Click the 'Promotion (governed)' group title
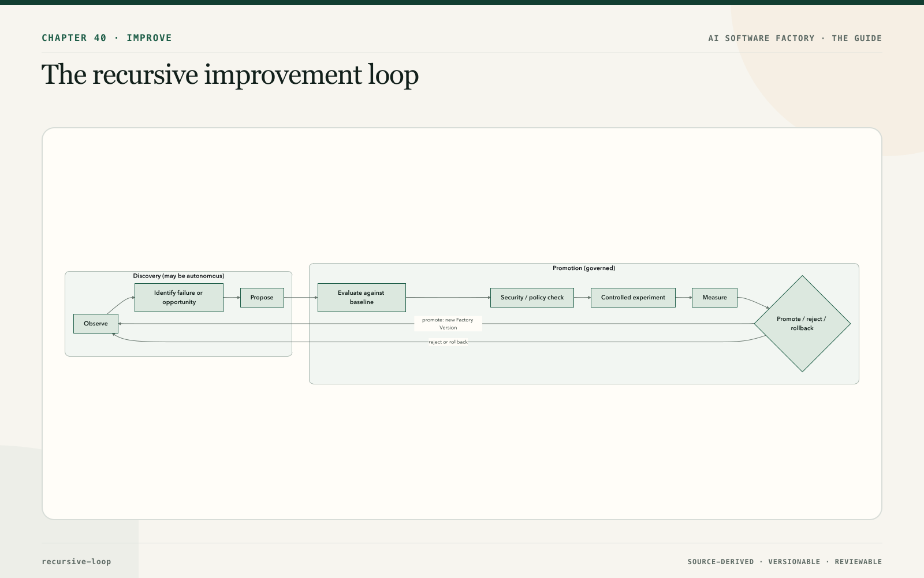The width and height of the screenshot is (924, 578). pos(584,268)
